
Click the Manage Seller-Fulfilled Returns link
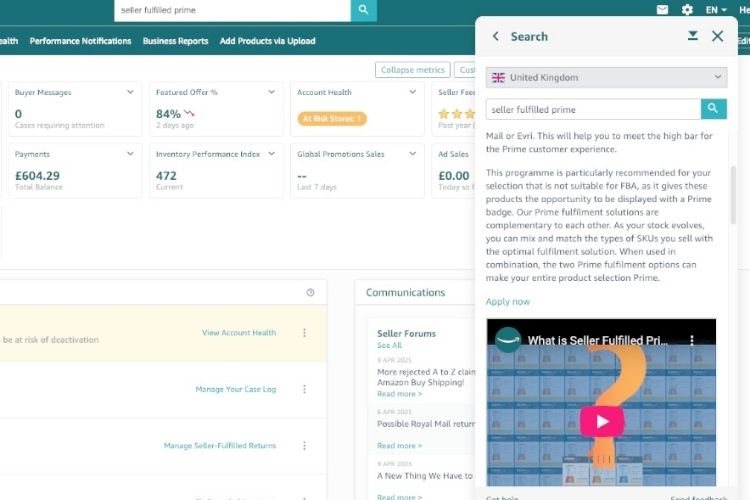tap(220, 445)
